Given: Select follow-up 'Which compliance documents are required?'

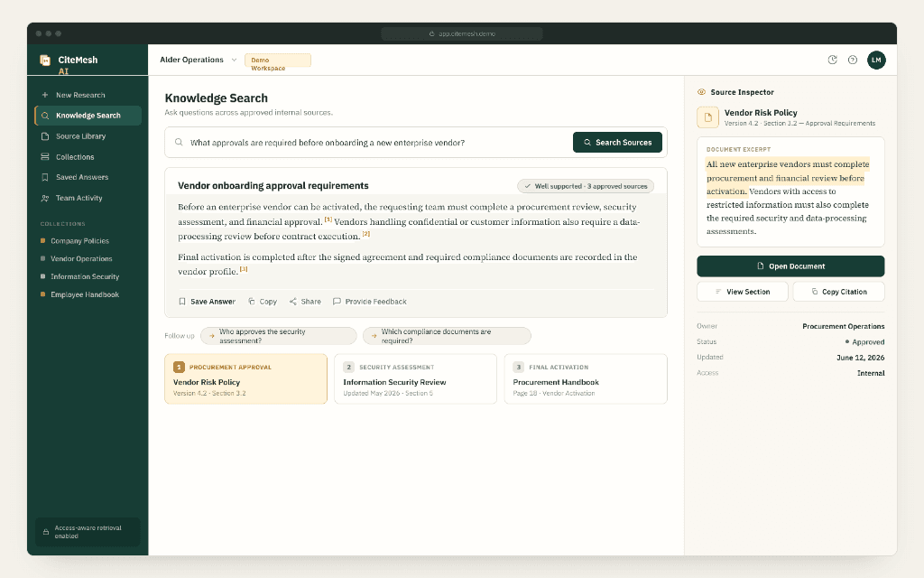Looking at the screenshot, I should coord(447,336).
